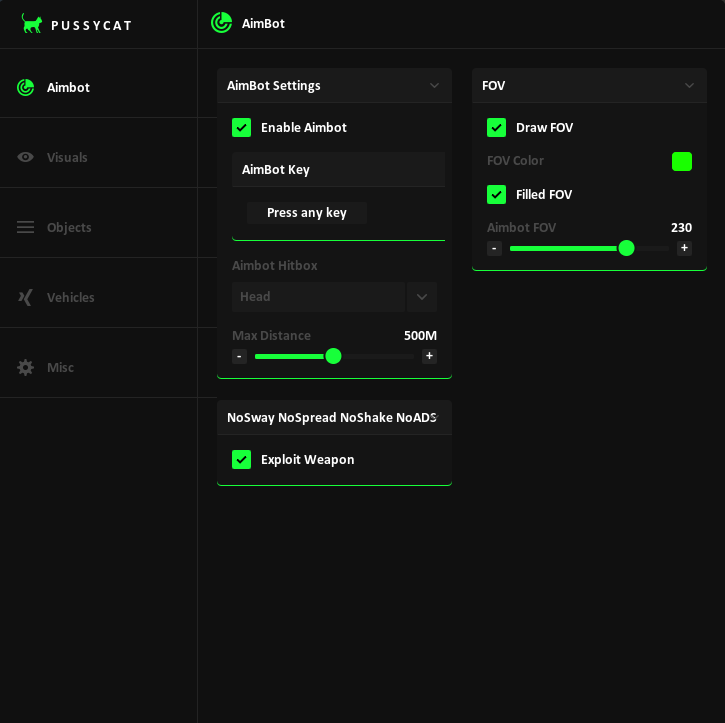
Task: Click the Vehicles icon in sidebar
Action: [x=25, y=297]
